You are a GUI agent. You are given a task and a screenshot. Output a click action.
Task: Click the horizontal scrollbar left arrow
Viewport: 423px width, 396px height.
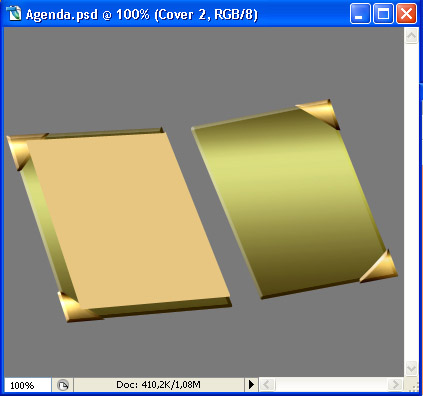(267, 385)
